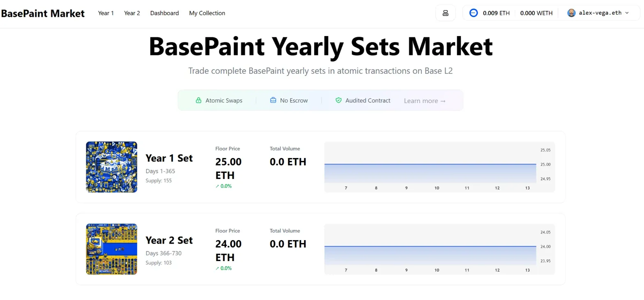Click the 25.00 ETH floor price
The height and width of the screenshot is (300, 644).
[x=229, y=169]
